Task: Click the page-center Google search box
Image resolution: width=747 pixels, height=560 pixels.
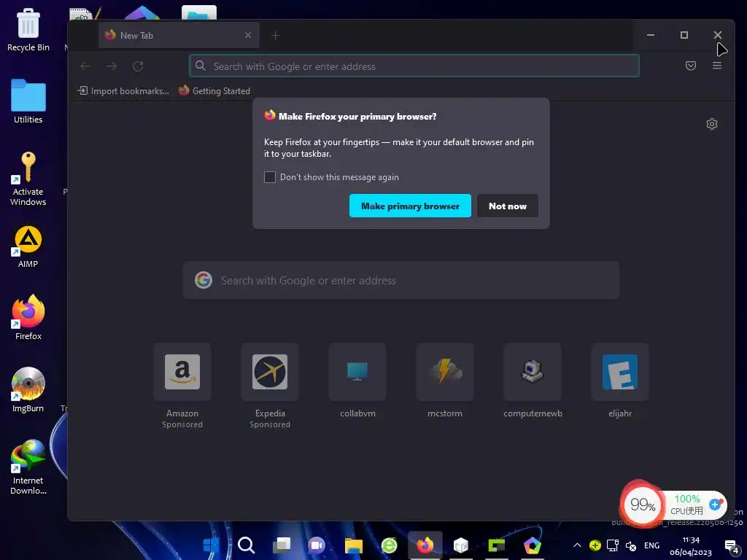Action: tap(401, 281)
